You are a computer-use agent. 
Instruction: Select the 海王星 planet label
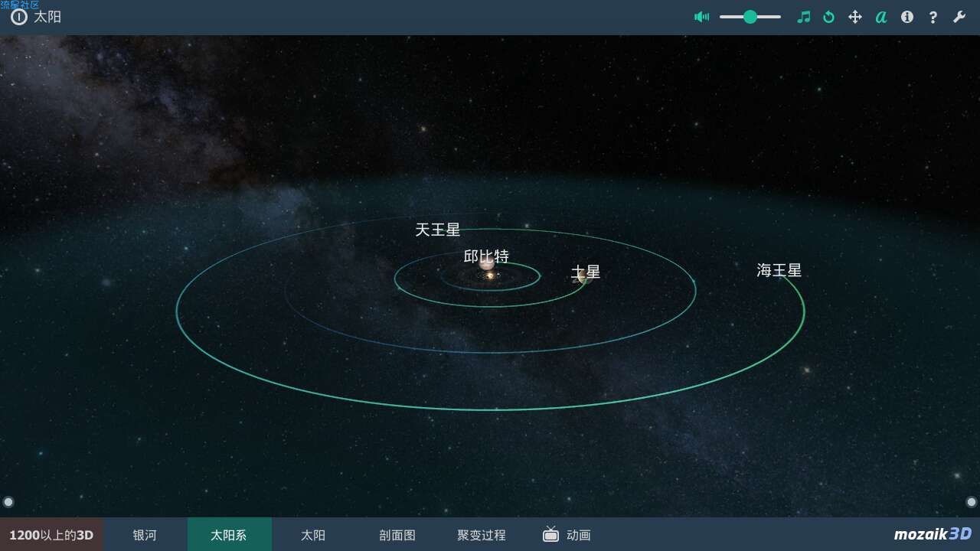click(779, 270)
